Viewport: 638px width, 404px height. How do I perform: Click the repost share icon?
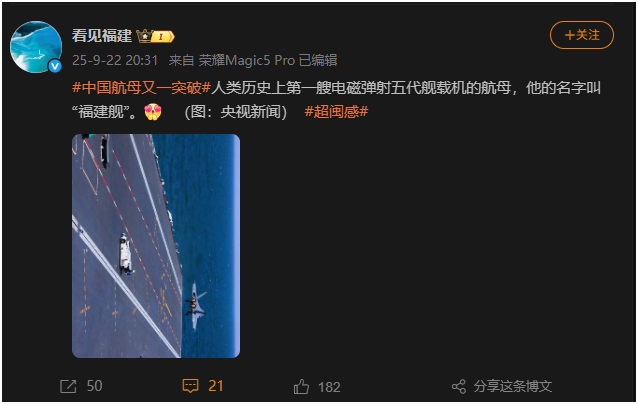coord(68,386)
